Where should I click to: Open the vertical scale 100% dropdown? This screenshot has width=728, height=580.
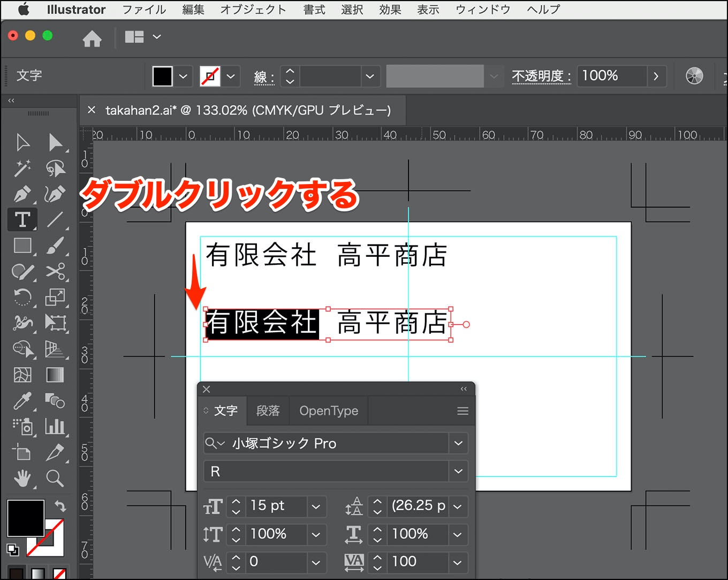pos(316,534)
